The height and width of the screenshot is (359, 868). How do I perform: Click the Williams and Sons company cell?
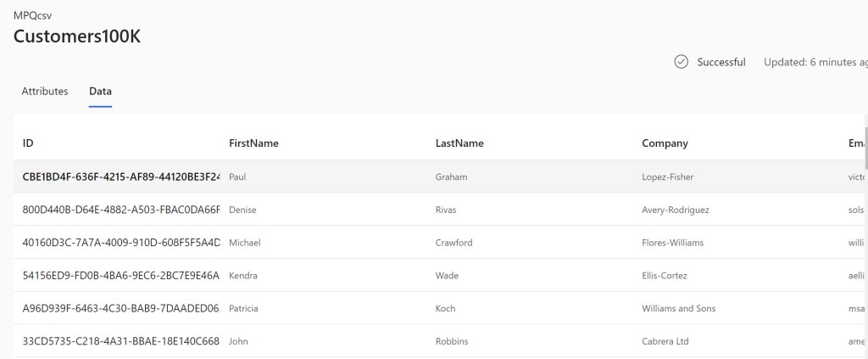pyautogui.click(x=678, y=309)
